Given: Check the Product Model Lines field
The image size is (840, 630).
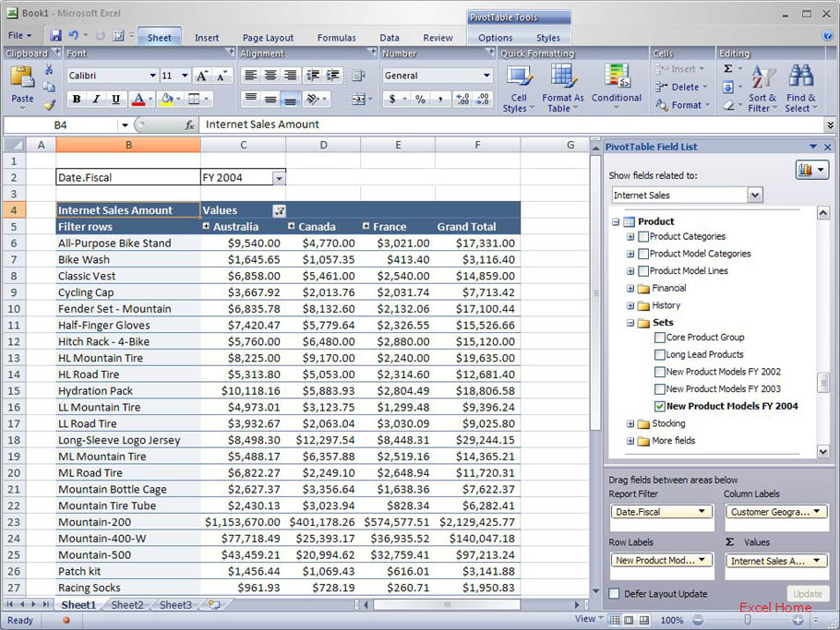Looking at the screenshot, I should (x=644, y=271).
